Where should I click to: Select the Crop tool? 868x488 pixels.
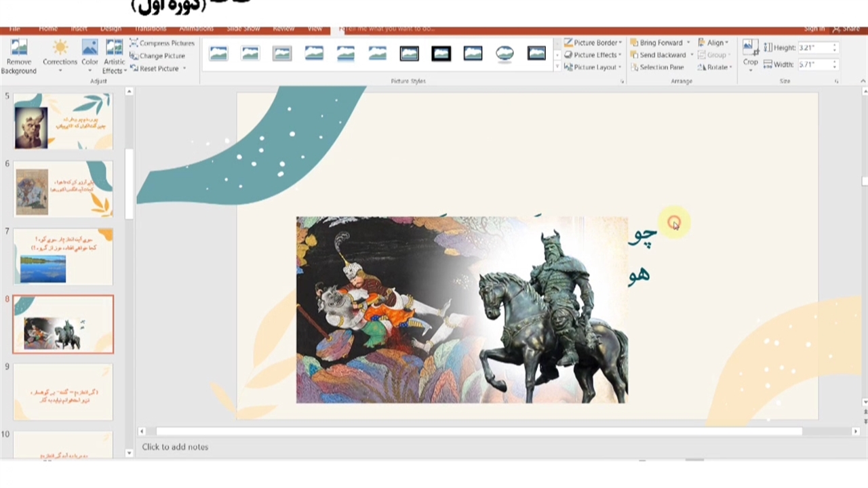750,54
